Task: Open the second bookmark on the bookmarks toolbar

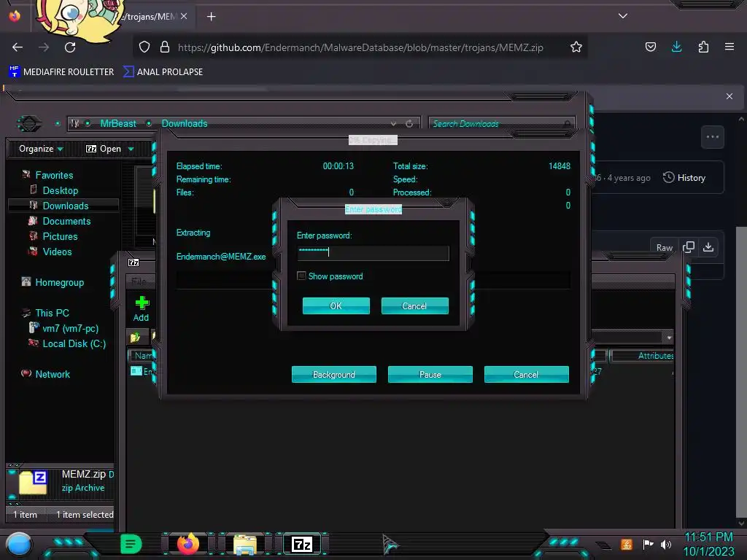Action: coord(163,72)
